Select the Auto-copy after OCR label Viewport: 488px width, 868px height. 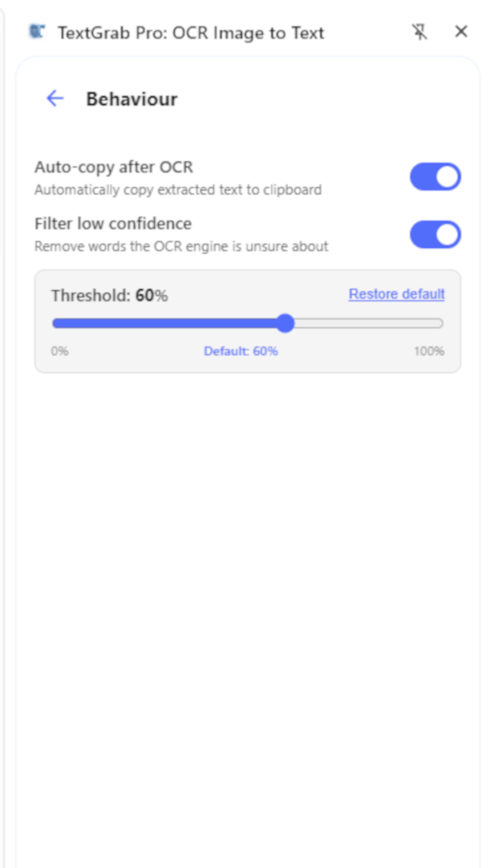(113, 167)
